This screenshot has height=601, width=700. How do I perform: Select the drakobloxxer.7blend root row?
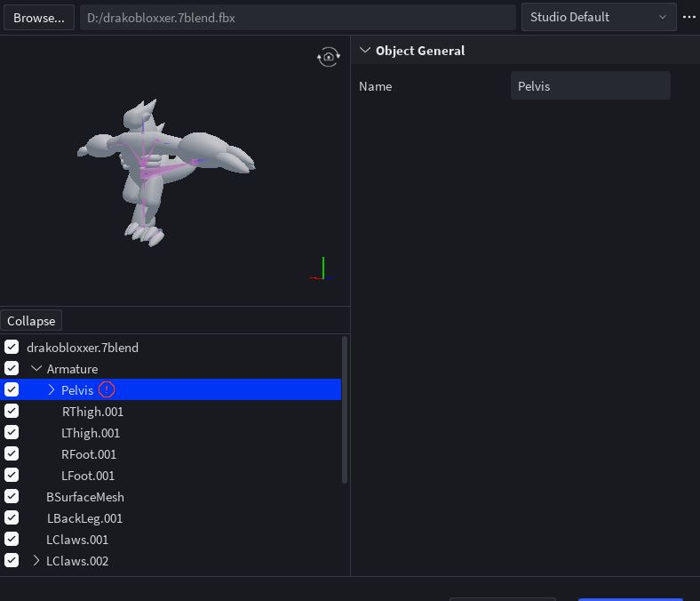tap(171, 348)
